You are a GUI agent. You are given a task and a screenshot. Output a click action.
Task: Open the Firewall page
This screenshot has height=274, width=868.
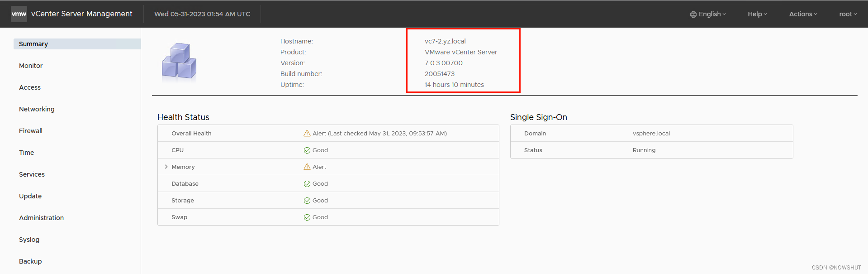(31, 131)
